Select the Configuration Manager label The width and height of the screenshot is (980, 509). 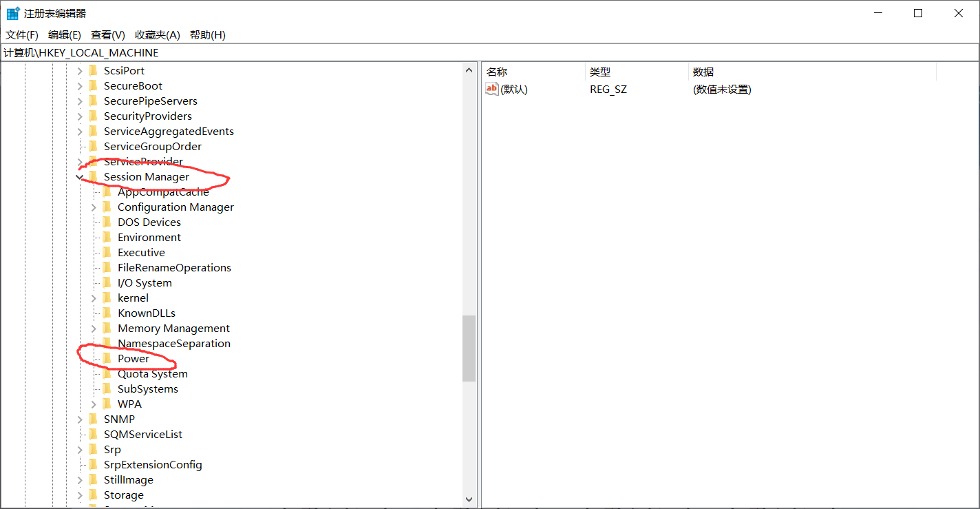click(x=175, y=207)
